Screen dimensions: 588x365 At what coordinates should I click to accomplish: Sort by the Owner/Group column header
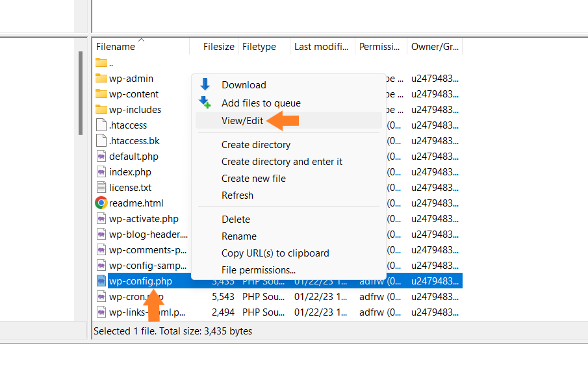[x=435, y=47]
